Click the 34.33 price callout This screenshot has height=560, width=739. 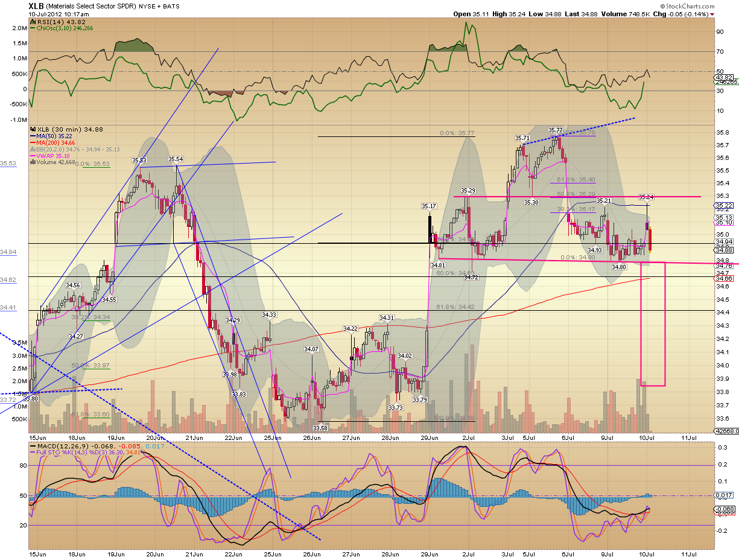click(269, 314)
